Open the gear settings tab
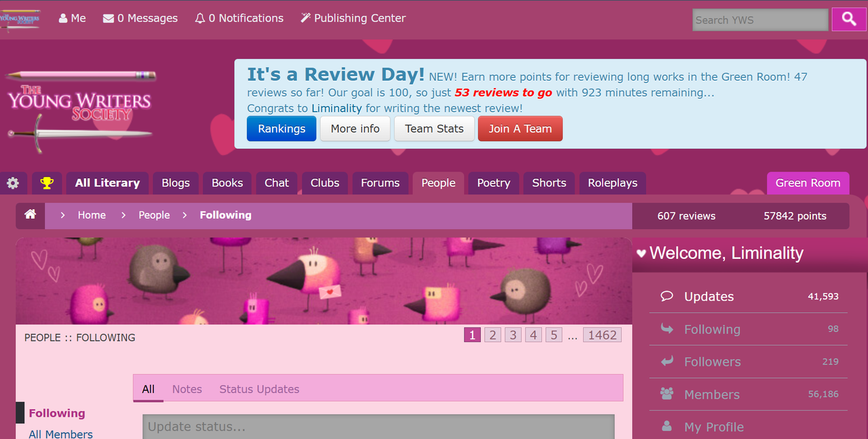 13,183
